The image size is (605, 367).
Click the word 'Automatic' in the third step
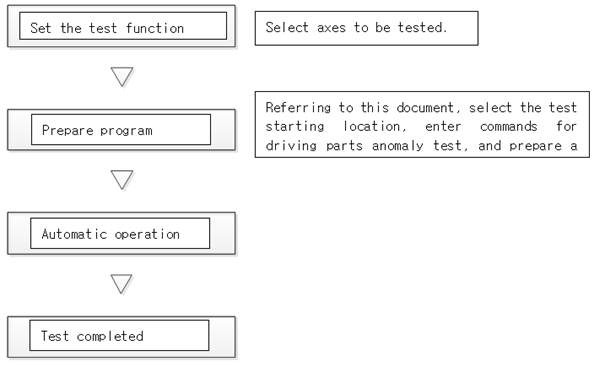tap(74, 234)
